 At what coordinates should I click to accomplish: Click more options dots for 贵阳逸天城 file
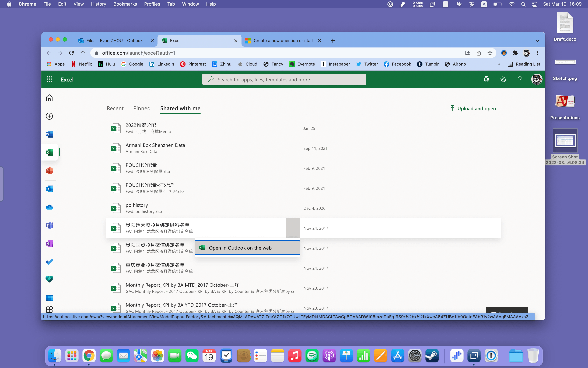pos(293,228)
